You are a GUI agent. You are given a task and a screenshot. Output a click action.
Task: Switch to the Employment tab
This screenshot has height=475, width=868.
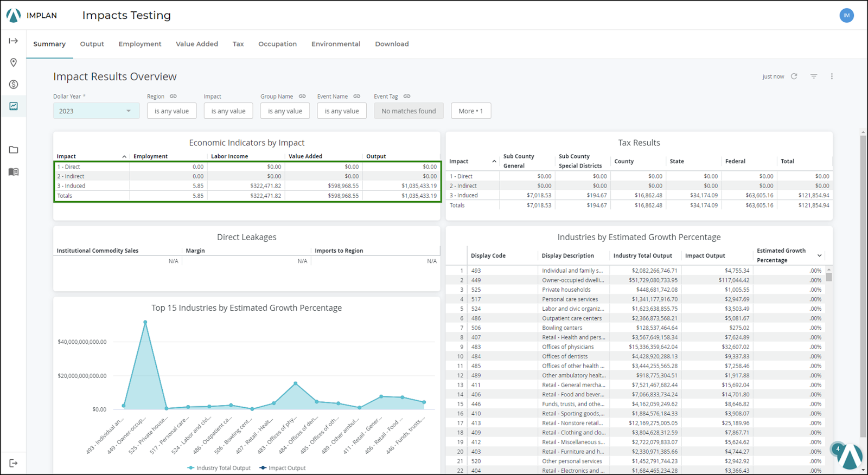tap(140, 44)
